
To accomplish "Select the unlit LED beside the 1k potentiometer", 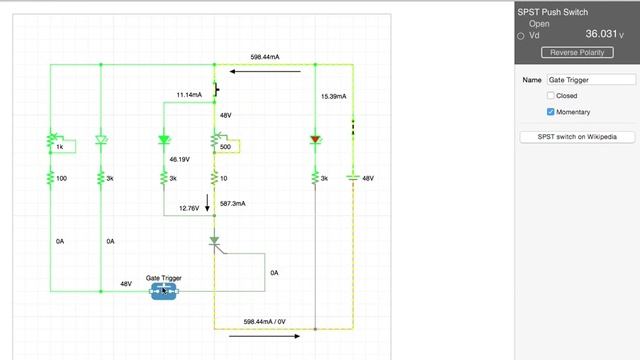I will (101, 140).
